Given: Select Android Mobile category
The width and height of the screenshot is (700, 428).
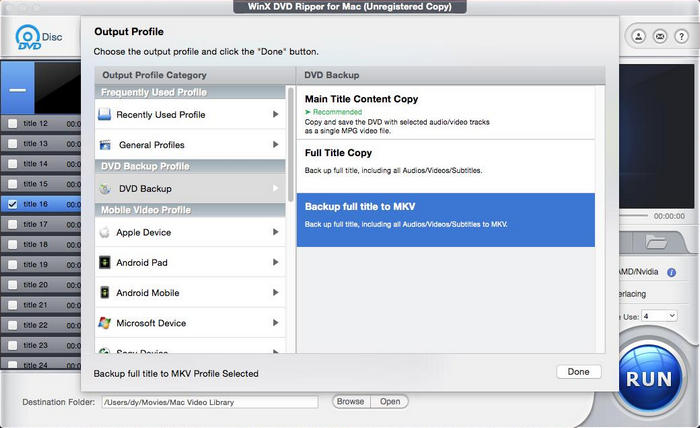Looking at the screenshot, I should click(190, 292).
